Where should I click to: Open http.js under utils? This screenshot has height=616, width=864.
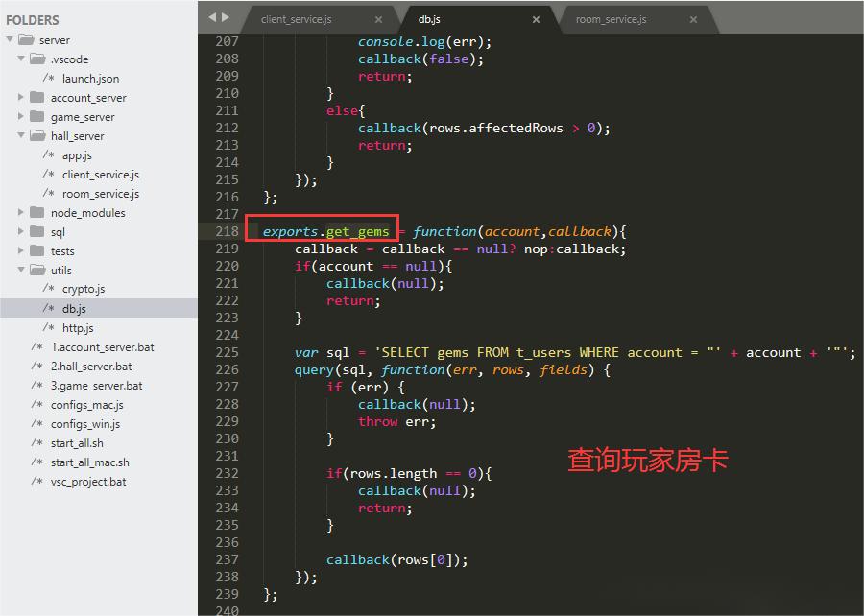78,327
